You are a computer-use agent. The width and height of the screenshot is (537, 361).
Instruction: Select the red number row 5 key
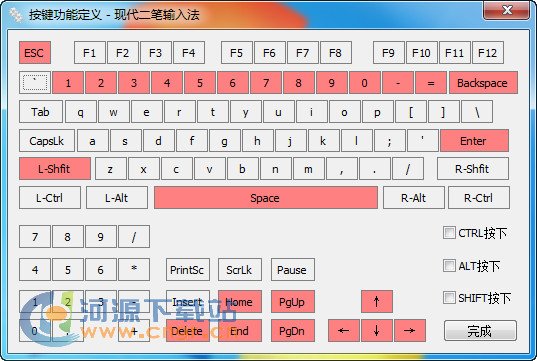tap(200, 83)
